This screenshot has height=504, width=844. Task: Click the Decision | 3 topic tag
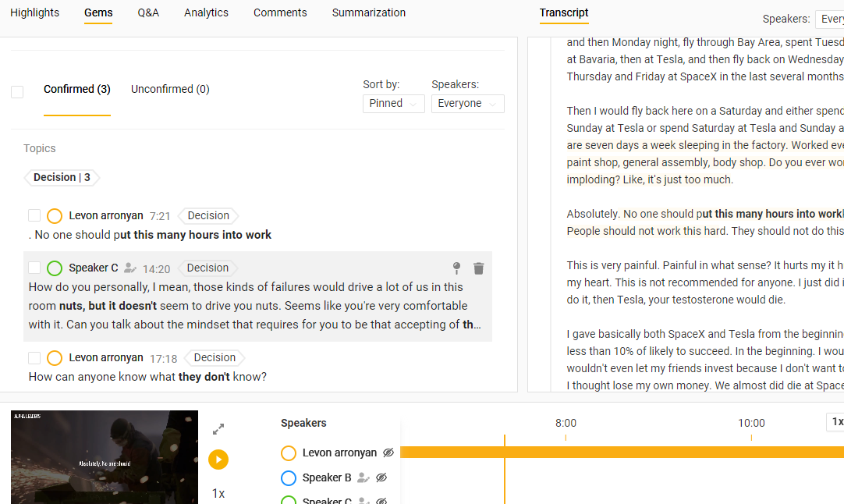coord(62,177)
